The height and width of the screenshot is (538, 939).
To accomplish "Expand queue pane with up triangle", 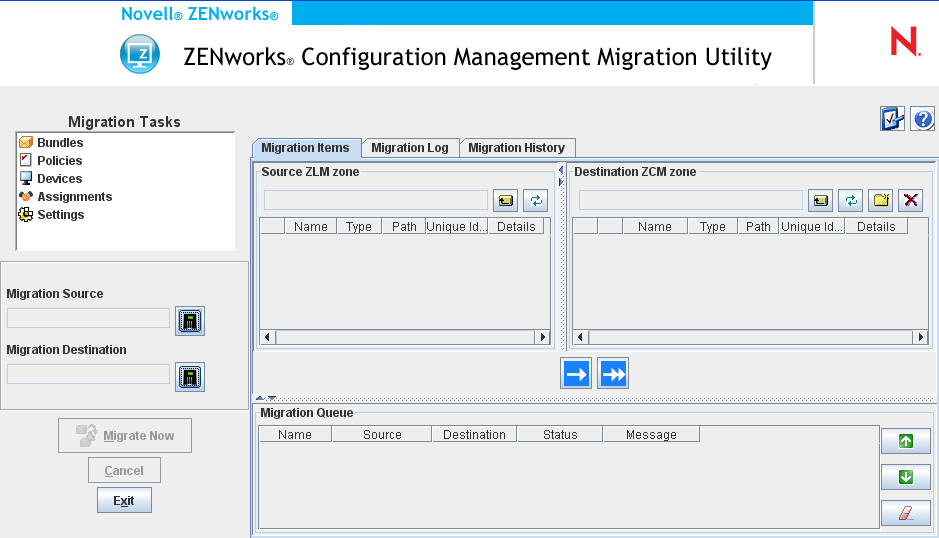I will (260, 398).
